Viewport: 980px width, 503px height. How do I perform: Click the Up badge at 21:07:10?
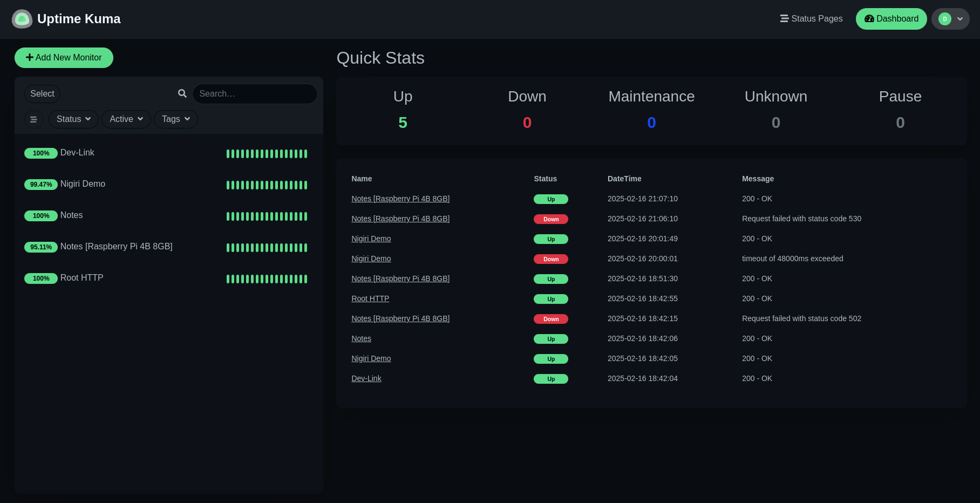pos(551,199)
